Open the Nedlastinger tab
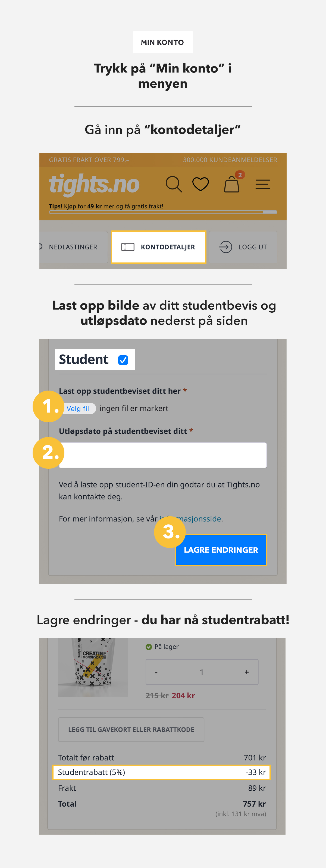326x868 pixels. pos(73,247)
